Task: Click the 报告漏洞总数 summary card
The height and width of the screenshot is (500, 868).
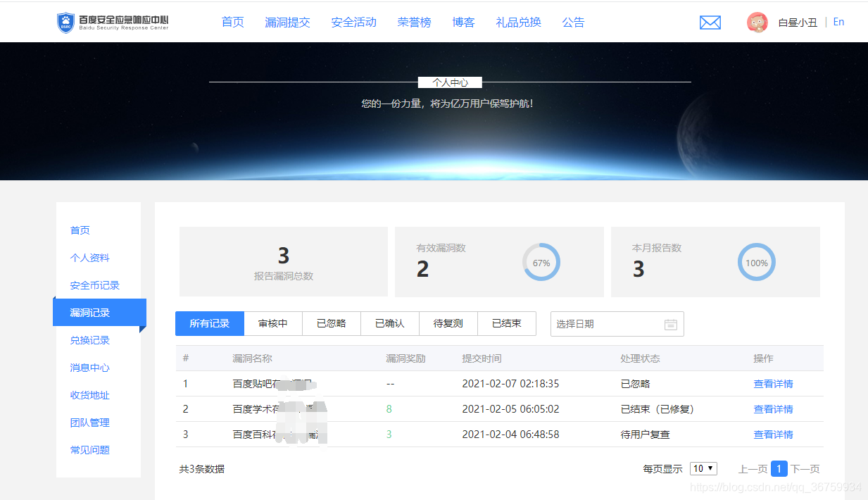Action: click(x=284, y=261)
